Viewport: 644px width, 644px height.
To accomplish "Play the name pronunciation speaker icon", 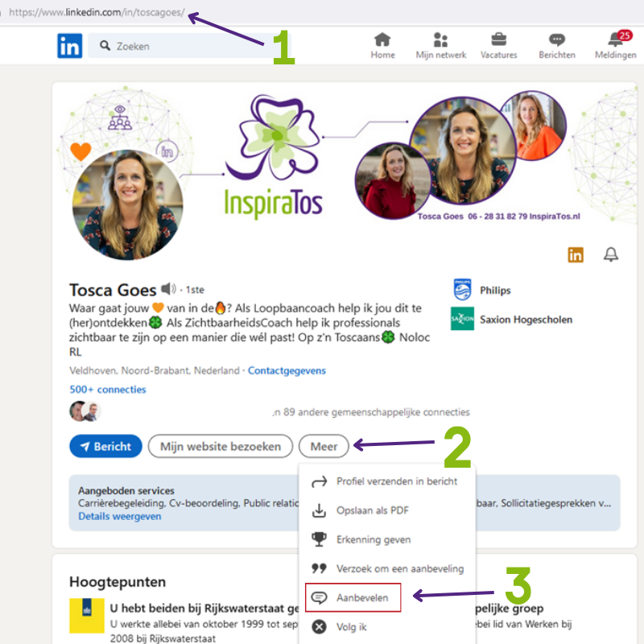I will point(168,289).
